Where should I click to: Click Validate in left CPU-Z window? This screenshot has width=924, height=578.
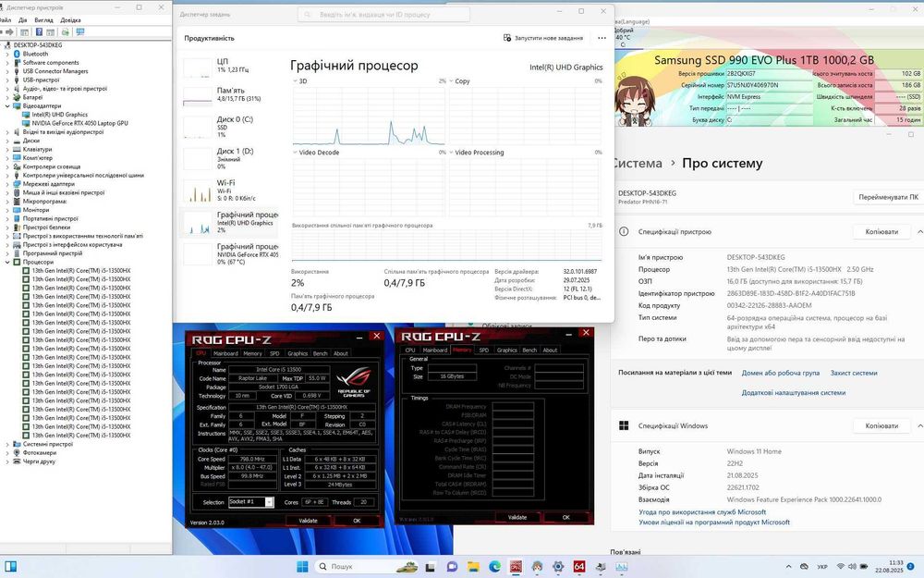coord(309,520)
